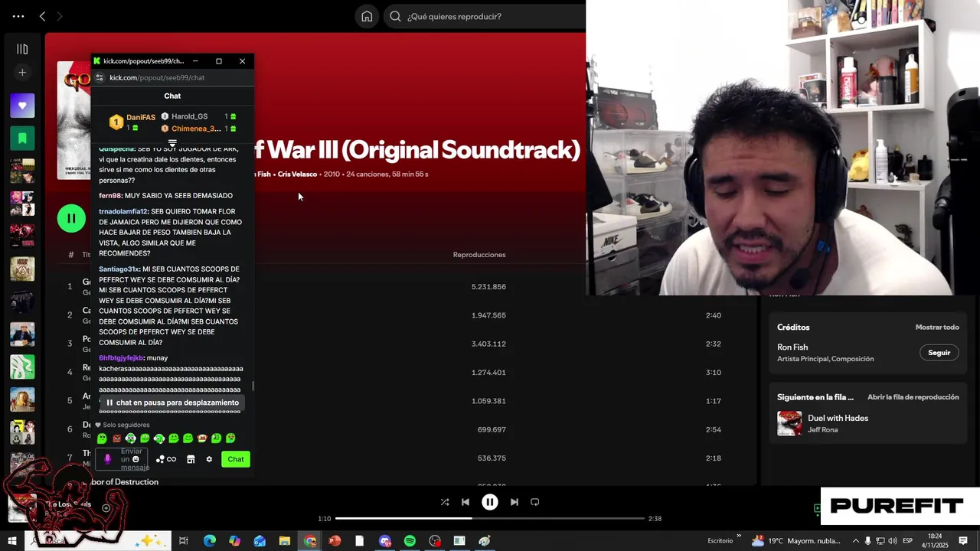Click the red angry face emote
Screen dimensions: 980x551
(116, 439)
